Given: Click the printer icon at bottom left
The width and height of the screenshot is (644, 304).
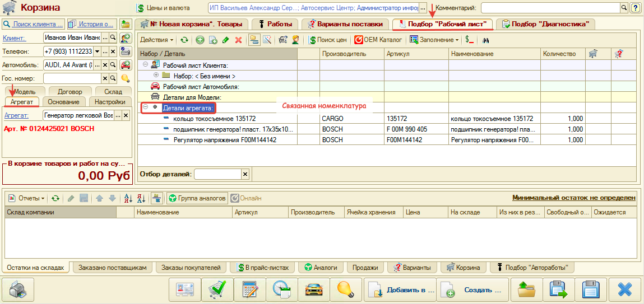Looking at the screenshot, I should pyautogui.click(x=18, y=289).
